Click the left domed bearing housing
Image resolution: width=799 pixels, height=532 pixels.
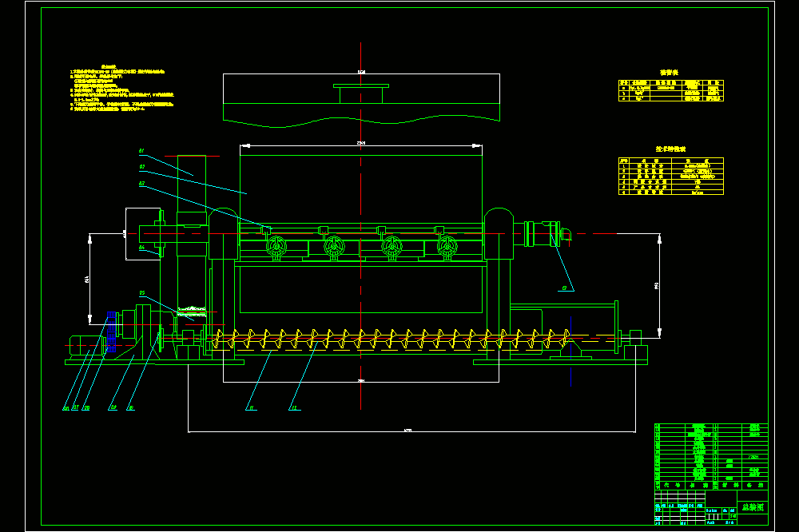coord(223,233)
